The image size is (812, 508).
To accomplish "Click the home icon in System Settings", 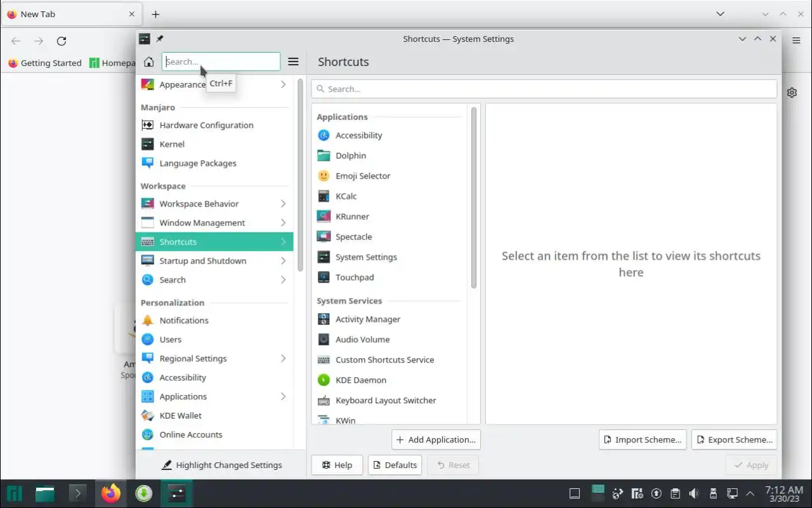I will (148, 62).
